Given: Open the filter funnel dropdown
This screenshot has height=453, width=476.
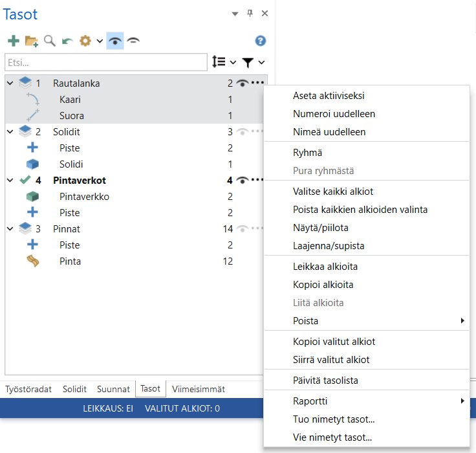Looking at the screenshot, I should [253, 62].
